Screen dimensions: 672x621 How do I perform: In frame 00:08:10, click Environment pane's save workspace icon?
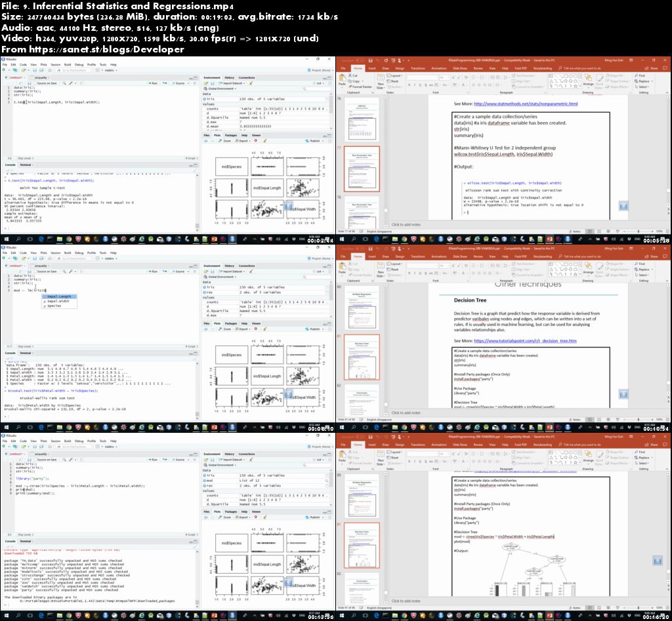pyautogui.click(x=212, y=271)
